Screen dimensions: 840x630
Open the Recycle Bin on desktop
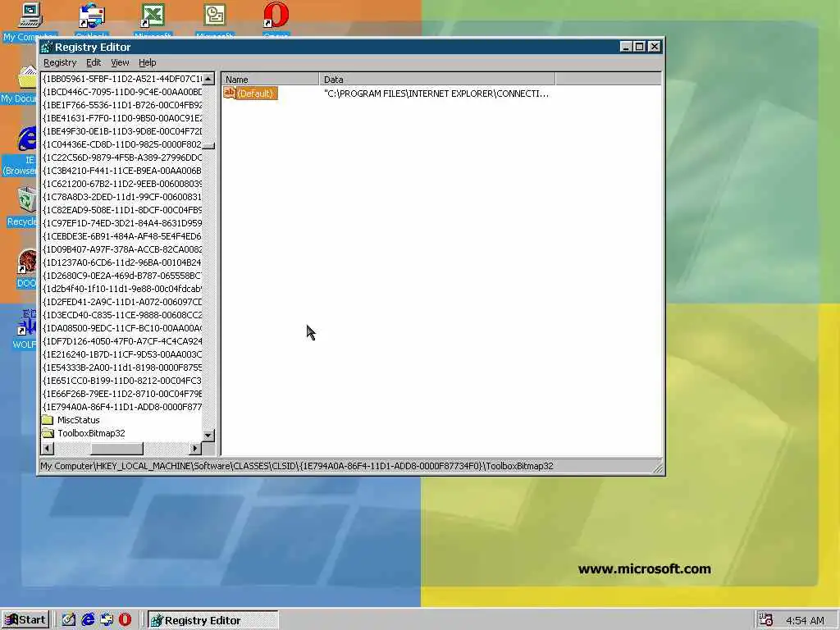(x=21, y=207)
